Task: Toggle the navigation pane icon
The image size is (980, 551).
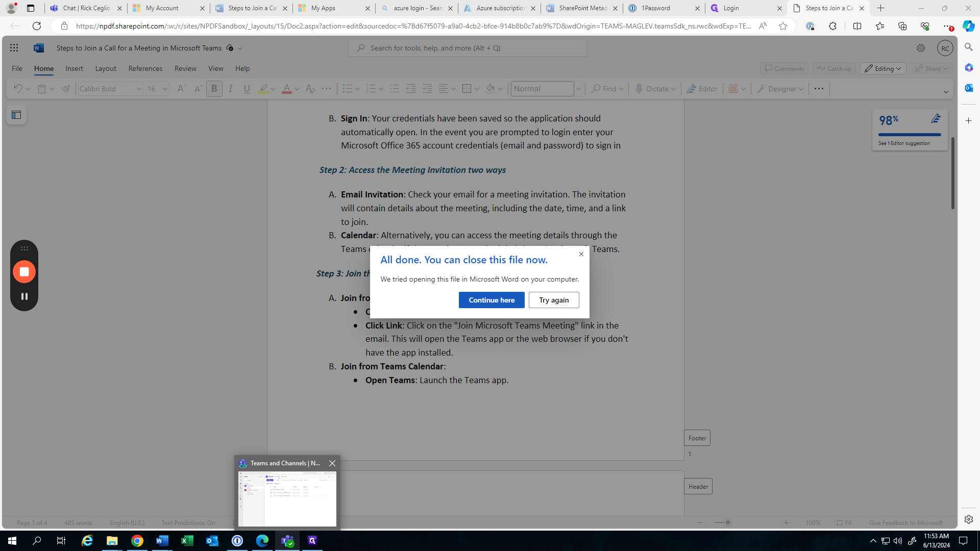Action: pyautogui.click(x=16, y=115)
